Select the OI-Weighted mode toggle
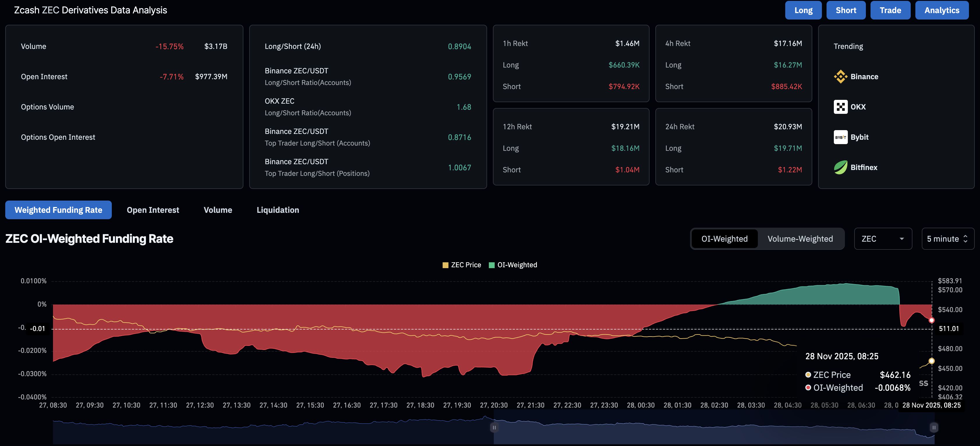Image resolution: width=980 pixels, height=446 pixels. click(x=724, y=239)
